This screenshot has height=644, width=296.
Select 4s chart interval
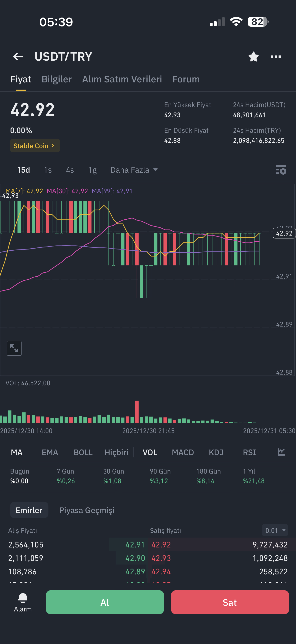pyautogui.click(x=70, y=170)
